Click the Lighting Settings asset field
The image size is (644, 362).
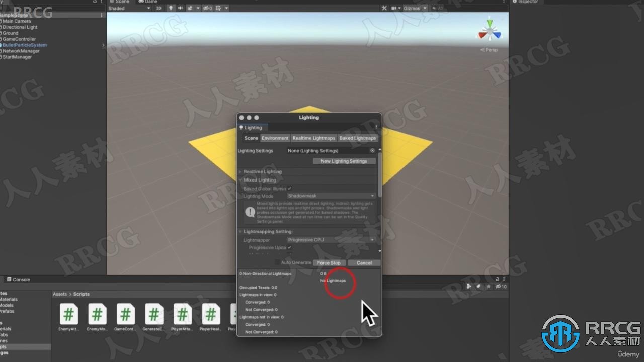(x=332, y=151)
